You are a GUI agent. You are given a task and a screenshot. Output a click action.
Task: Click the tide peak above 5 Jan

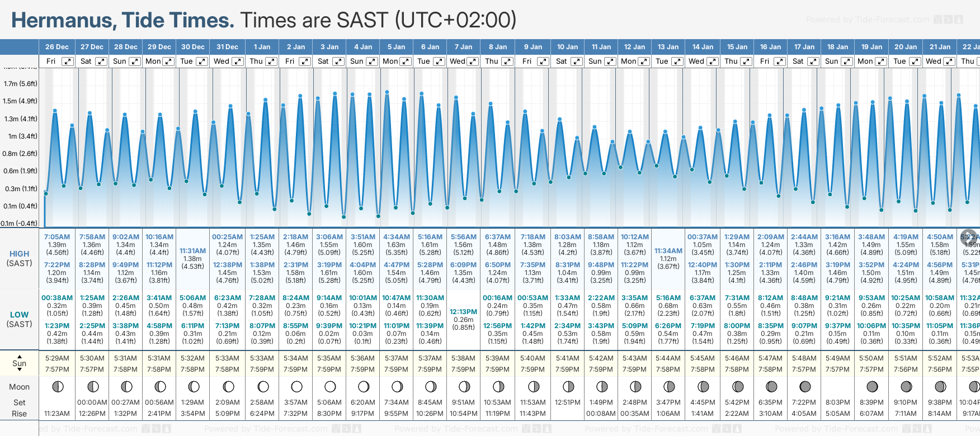pos(387,92)
